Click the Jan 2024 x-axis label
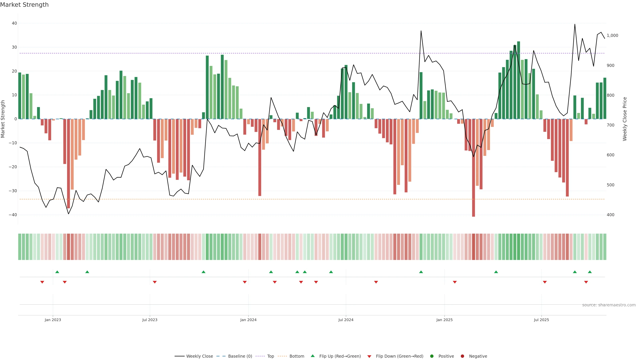 [248, 320]
